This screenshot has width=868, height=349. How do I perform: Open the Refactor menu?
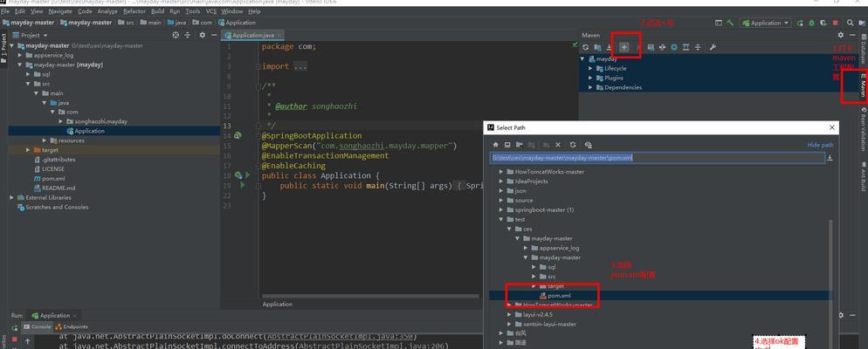coord(134,11)
